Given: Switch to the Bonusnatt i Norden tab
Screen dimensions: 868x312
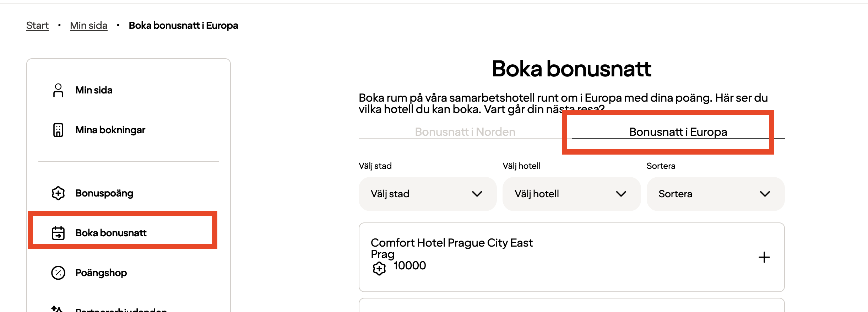Looking at the screenshot, I should (x=465, y=132).
